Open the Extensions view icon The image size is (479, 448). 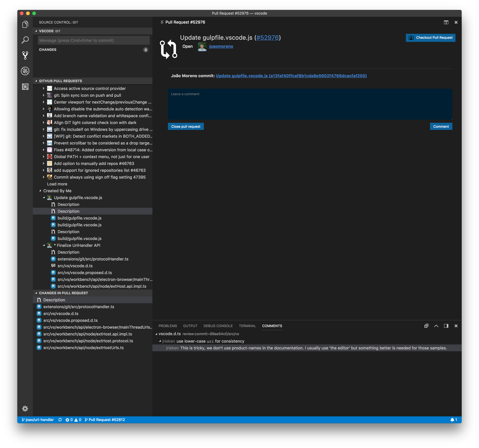click(25, 86)
